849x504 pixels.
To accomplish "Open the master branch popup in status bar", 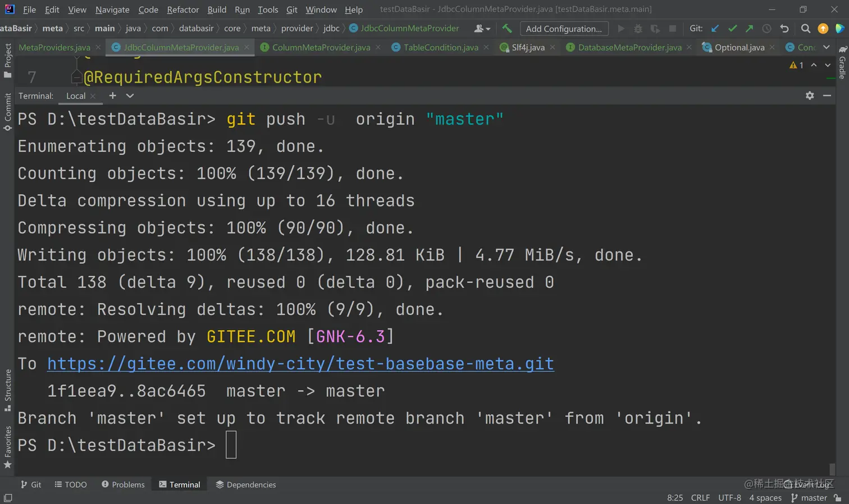I will coord(809,498).
